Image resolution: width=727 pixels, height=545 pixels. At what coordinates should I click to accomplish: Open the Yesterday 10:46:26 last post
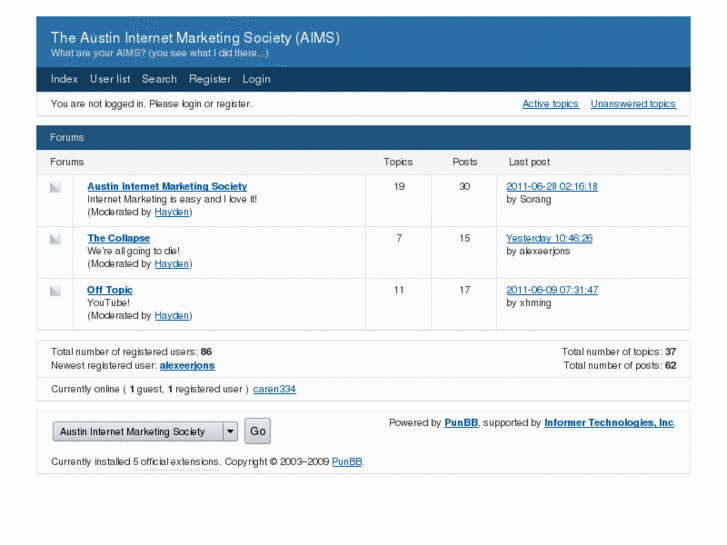tap(549, 238)
